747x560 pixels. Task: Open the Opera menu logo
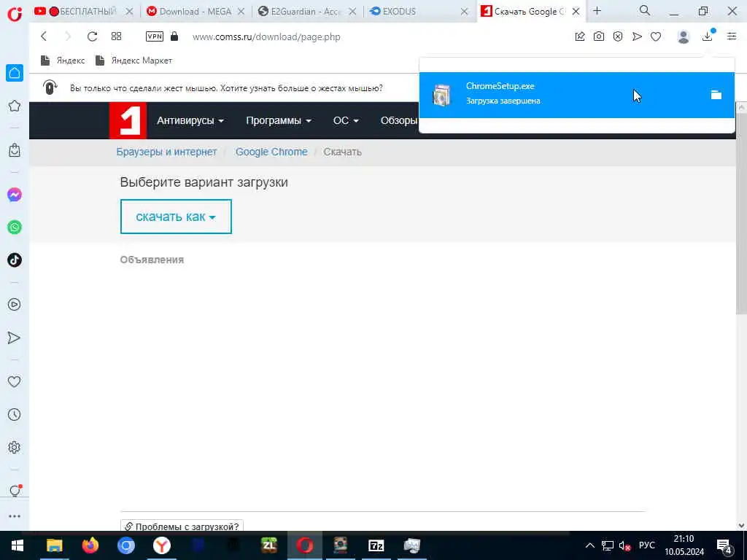coord(15,13)
